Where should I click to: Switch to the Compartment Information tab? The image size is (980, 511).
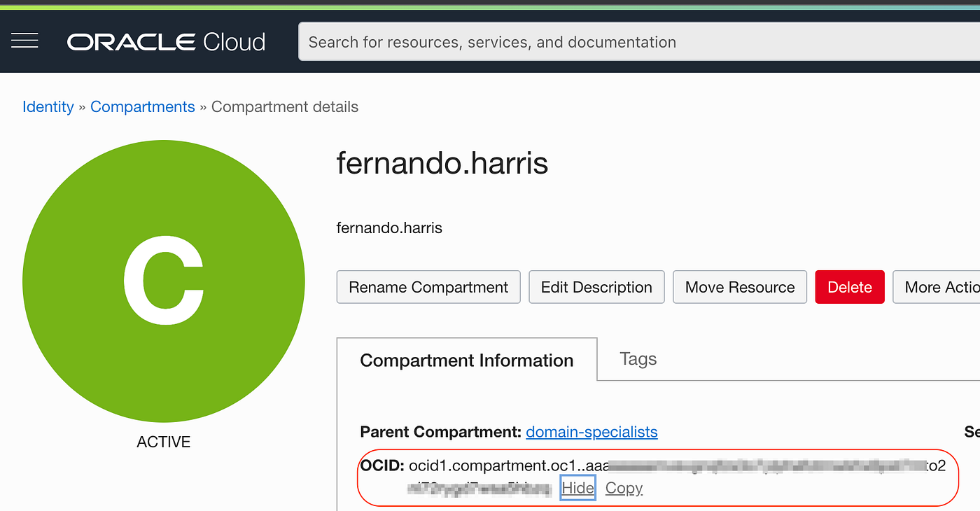coord(467,360)
